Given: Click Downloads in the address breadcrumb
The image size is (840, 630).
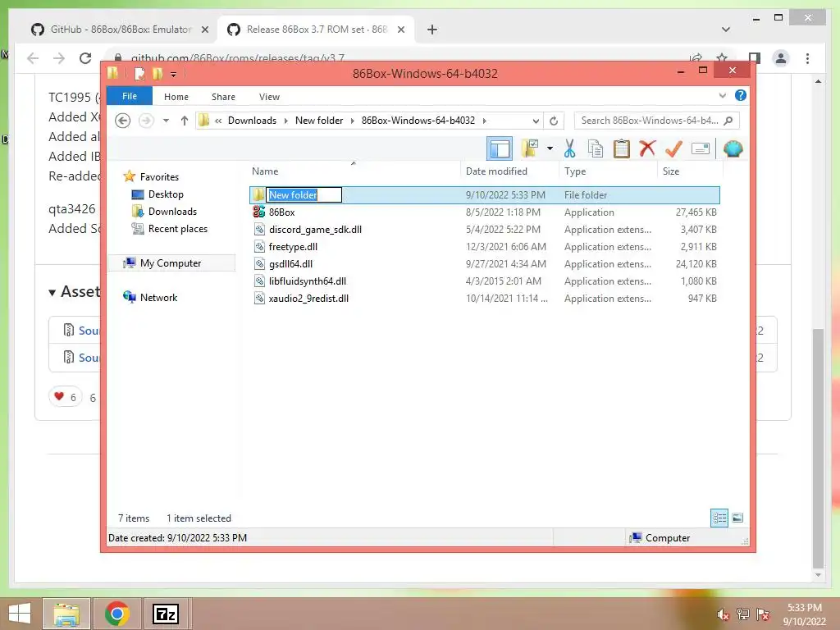Looking at the screenshot, I should 253,121.
